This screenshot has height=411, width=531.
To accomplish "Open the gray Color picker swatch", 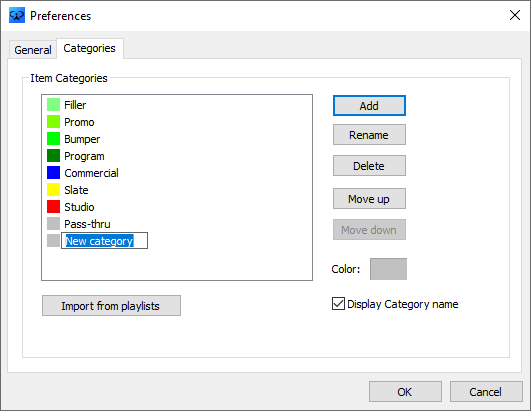I will tap(388, 269).
